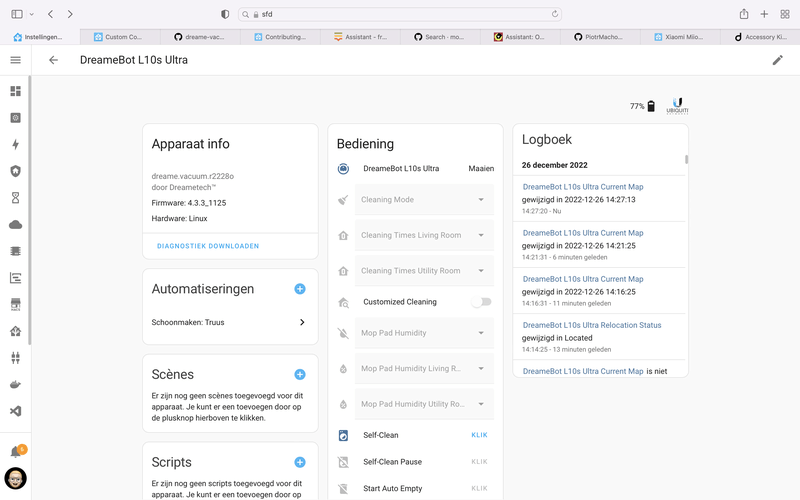Viewport: 800px width, 500px height.
Task: Click the Safari address bar
Action: [x=400, y=14]
